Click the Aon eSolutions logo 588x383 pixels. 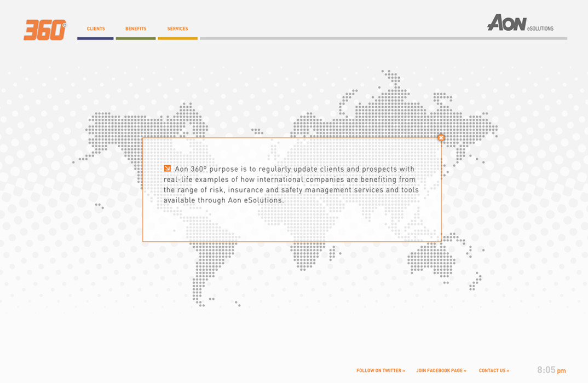(520, 24)
